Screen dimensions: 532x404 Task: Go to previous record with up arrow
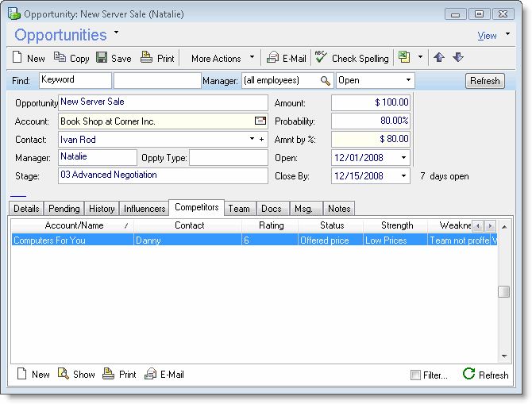click(x=440, y=58)
